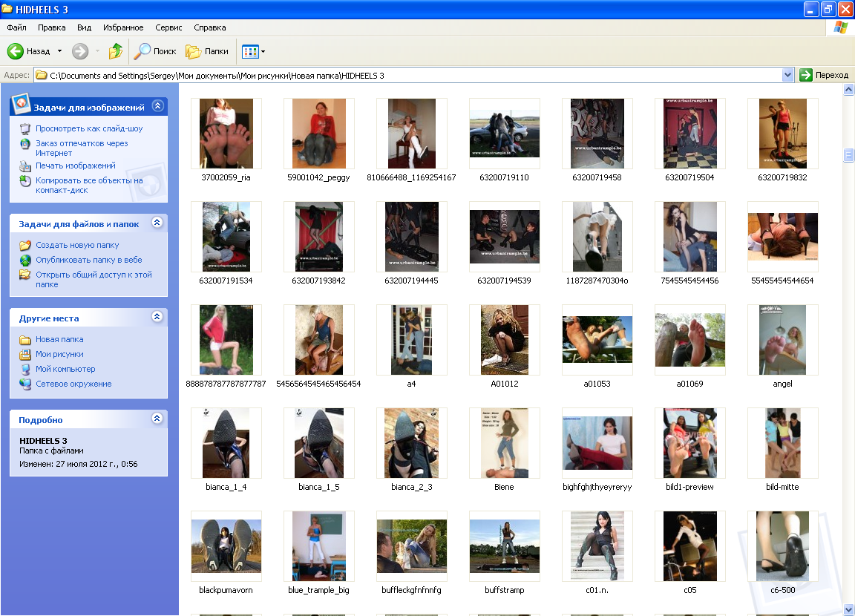Viewport: 855px width, 616px height.
Task: Select the file named blue_trample_big
Action: click(319, 552)
